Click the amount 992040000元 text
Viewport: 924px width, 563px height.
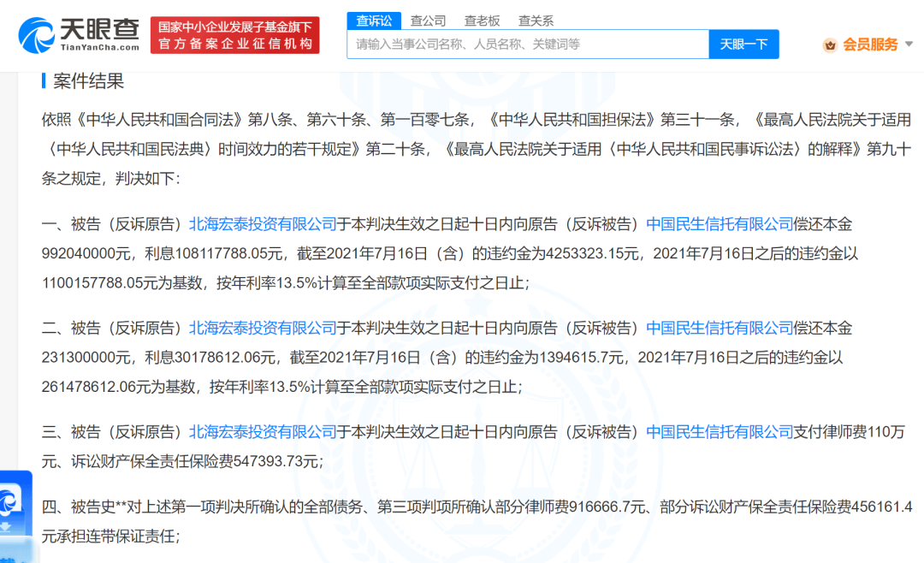point(86,253)
